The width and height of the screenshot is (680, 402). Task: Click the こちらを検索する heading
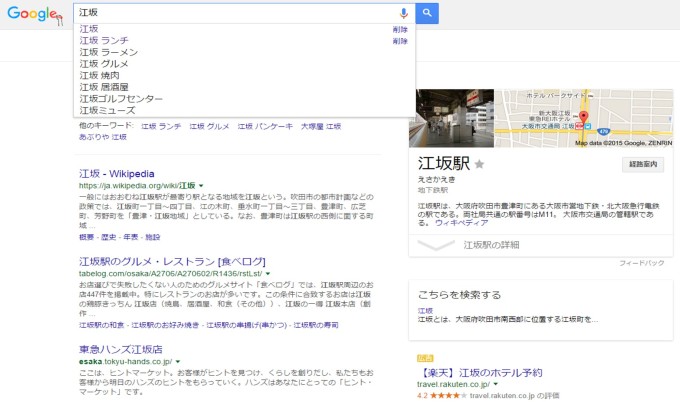click(x=459, y=295)
